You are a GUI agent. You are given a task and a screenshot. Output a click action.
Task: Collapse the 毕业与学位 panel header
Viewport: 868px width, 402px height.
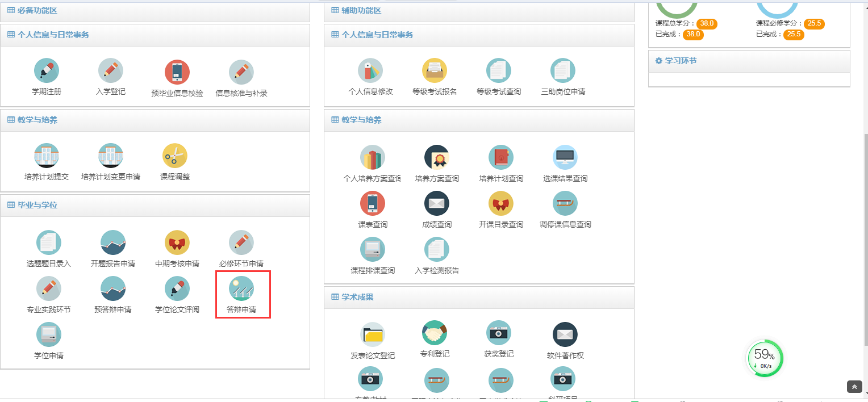(37, 205)
